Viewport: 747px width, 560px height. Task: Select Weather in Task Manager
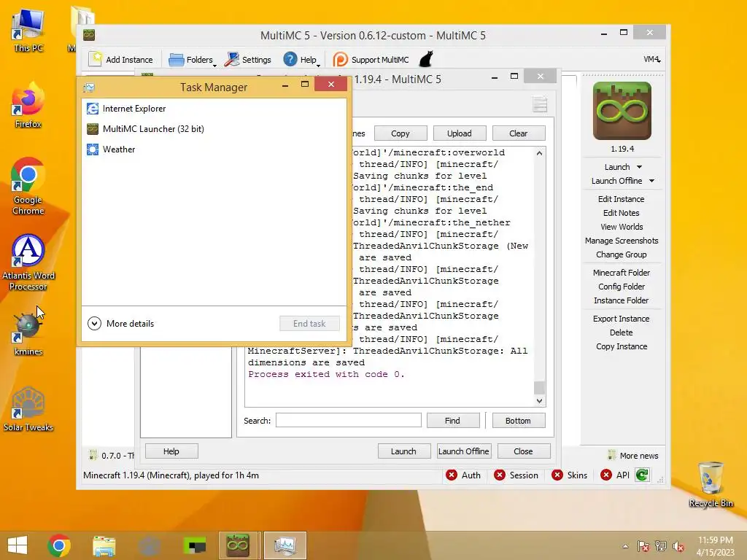[x=214, y=149]
